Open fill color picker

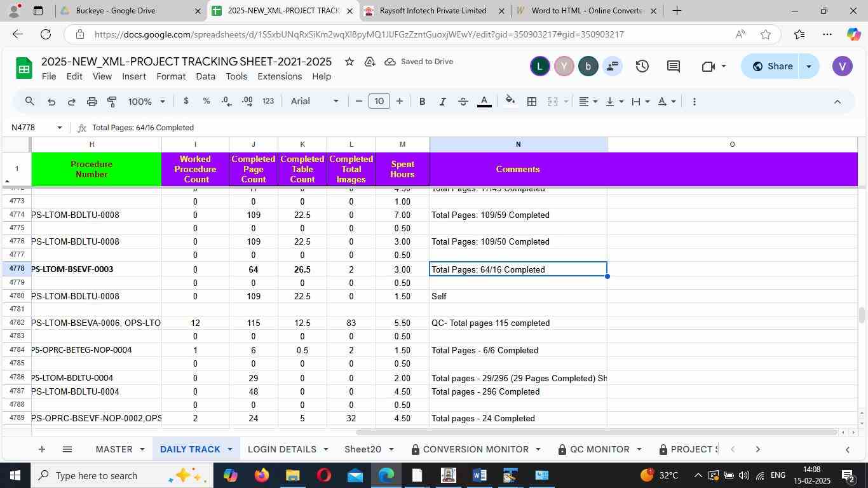510,102
